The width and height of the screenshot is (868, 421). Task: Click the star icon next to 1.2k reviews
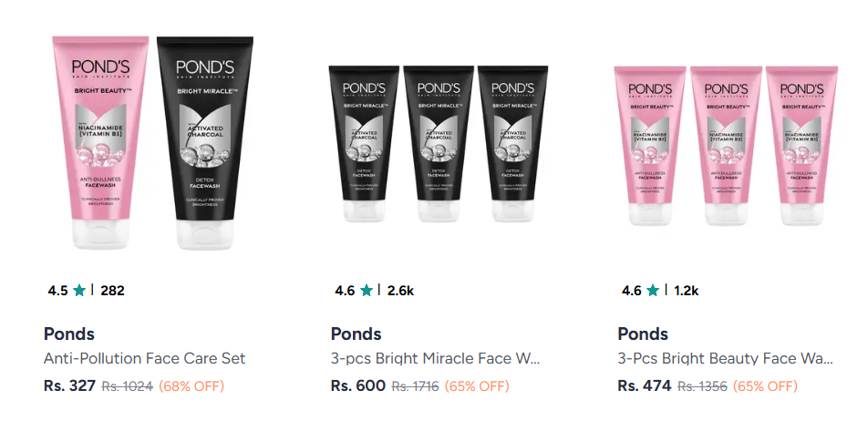653,291
